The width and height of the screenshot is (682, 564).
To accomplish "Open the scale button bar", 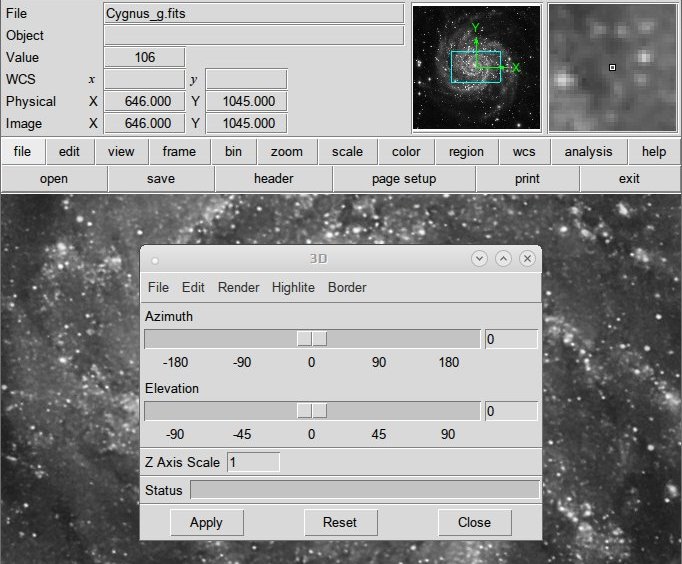I will tap(347, 152).
